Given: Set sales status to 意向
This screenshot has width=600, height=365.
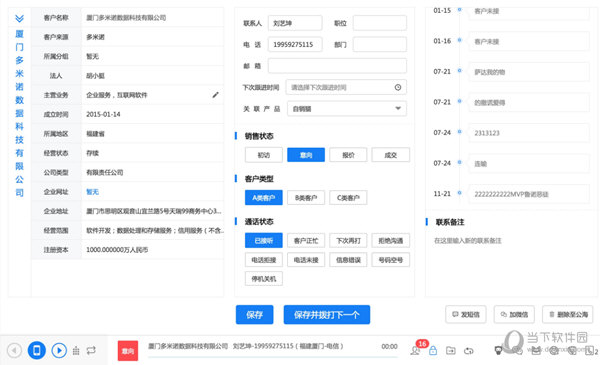Looking at the screenshot, I should [306, 155].
